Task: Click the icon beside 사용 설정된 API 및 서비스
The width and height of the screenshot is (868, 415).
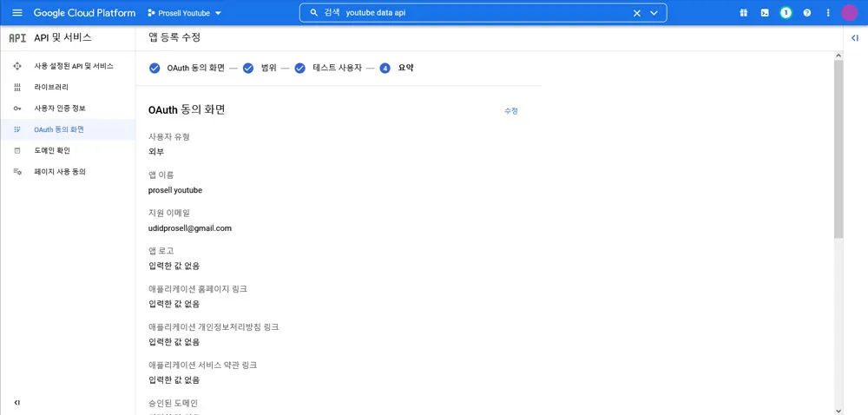Action: point(17,66)
